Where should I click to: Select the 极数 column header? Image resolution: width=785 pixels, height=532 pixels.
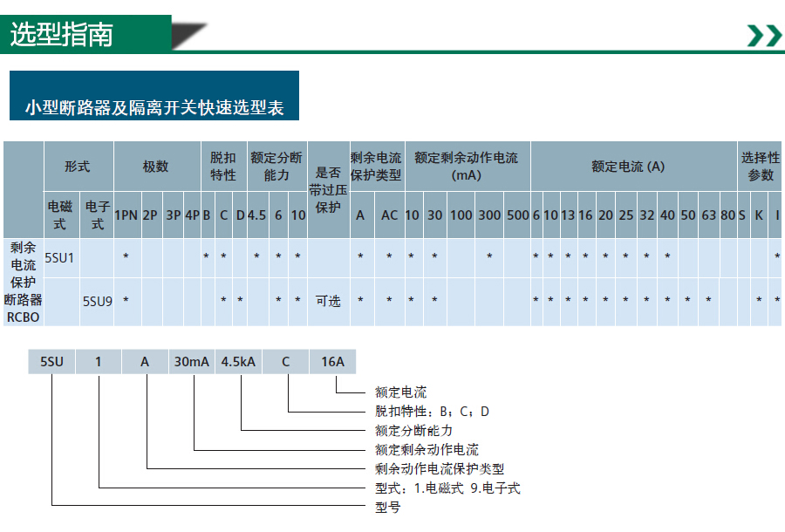click(x=157, y=167)
